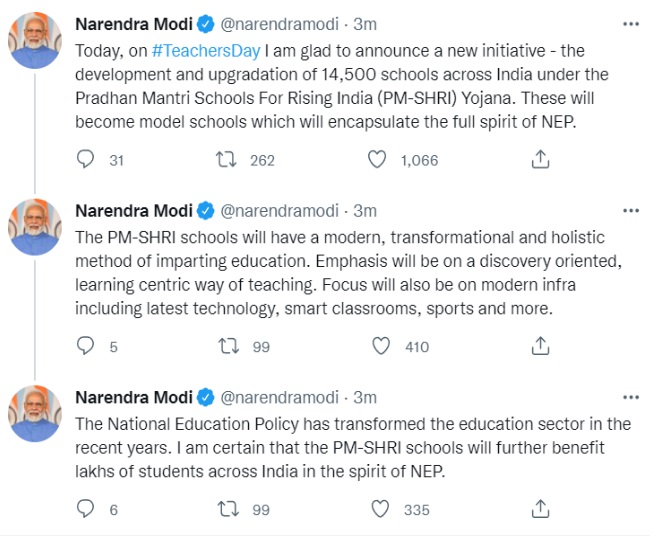This screenshot has height=540, width=650.
Task: Retweet the PM-SHRI Yojana announcement tweet
Action: click(x=228, y=160)
